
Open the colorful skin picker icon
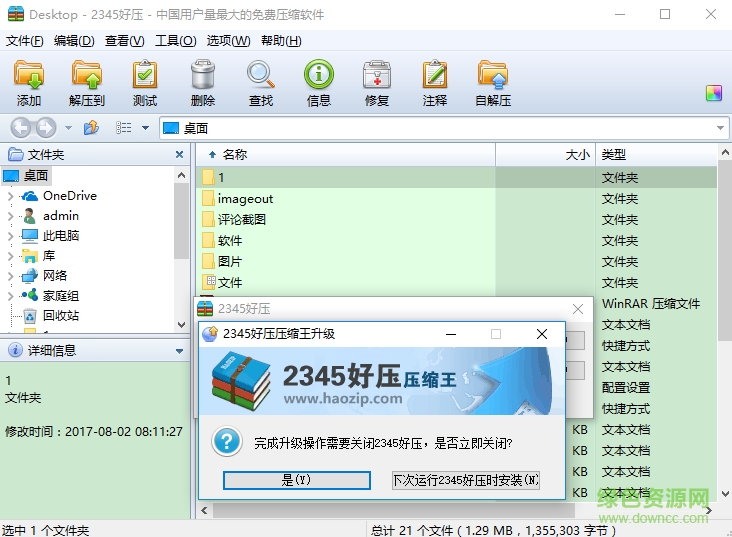(713, 93)
